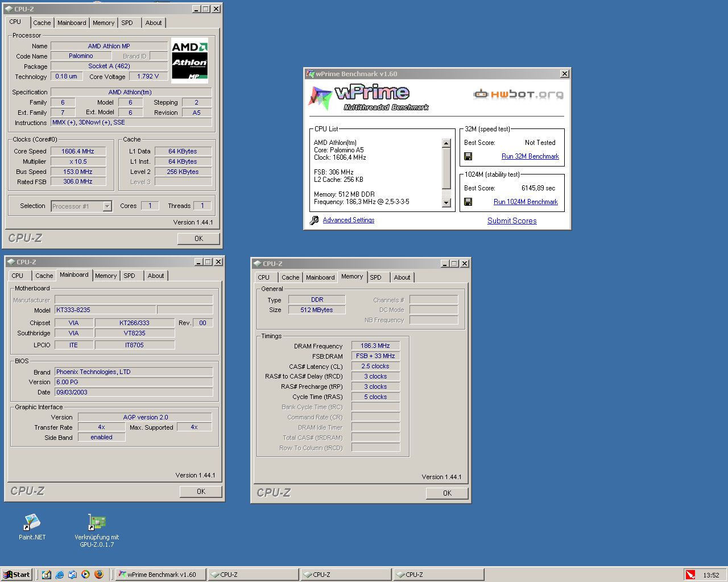
Task: Open the GPU-Z 0.1.7 desktop shortcut
Action: [97, 531]
